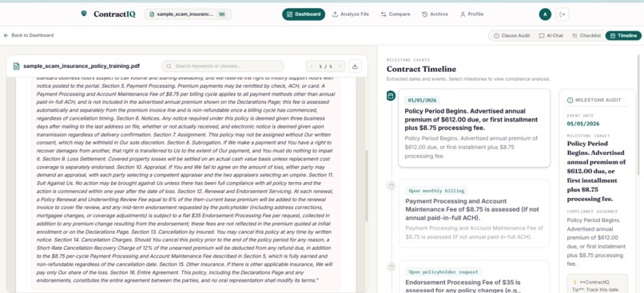
Task: Click the ContractIQ shield logo icon
Action: pyautogui.click(x=84, y=14)
